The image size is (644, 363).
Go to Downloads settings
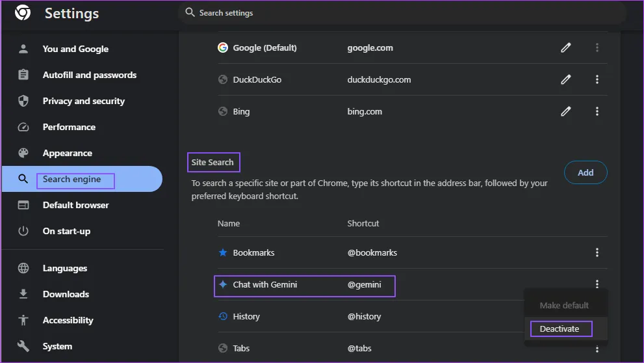point(66,294)
